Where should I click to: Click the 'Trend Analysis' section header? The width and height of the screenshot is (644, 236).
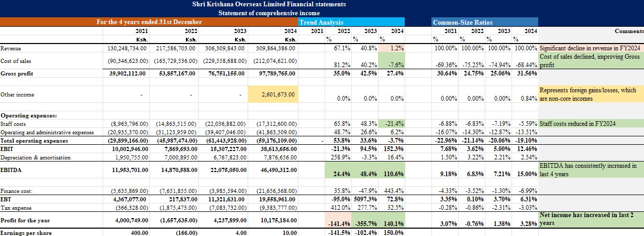321,22
